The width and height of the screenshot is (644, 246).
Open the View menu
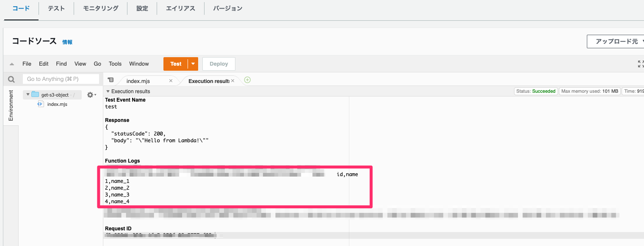click(80, 64)
